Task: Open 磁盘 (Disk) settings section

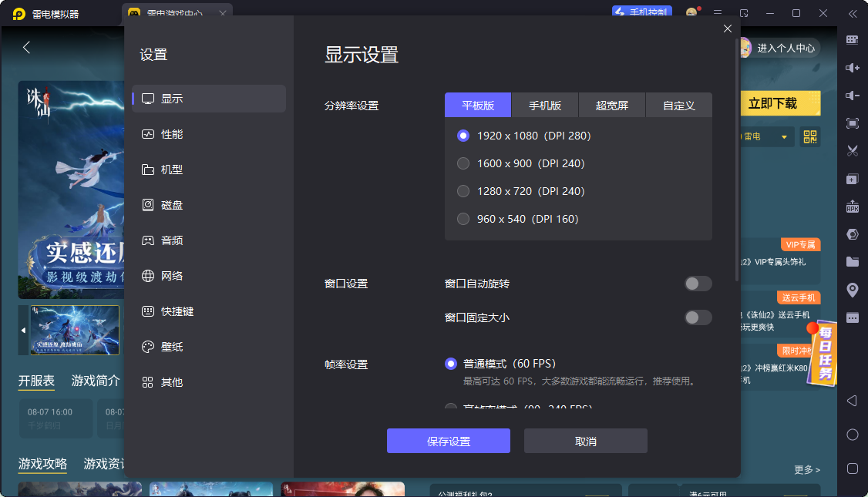Action: [209, 205]
